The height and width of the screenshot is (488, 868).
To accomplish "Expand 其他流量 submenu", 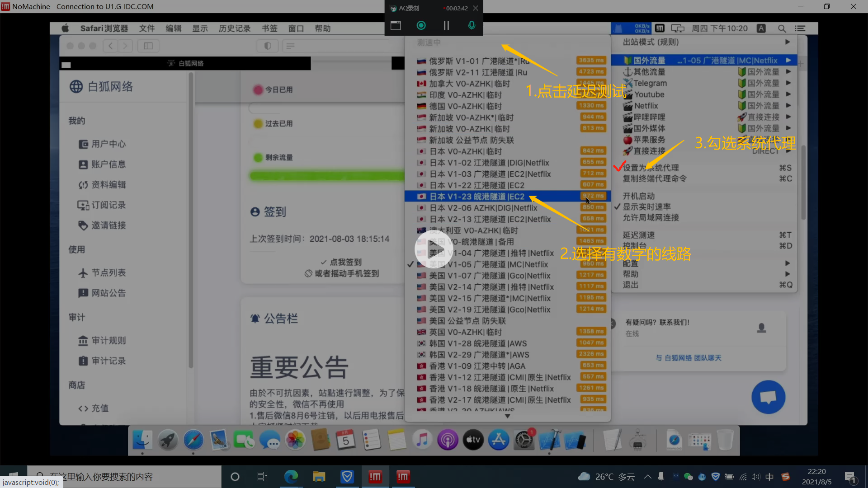I will 704,71.
